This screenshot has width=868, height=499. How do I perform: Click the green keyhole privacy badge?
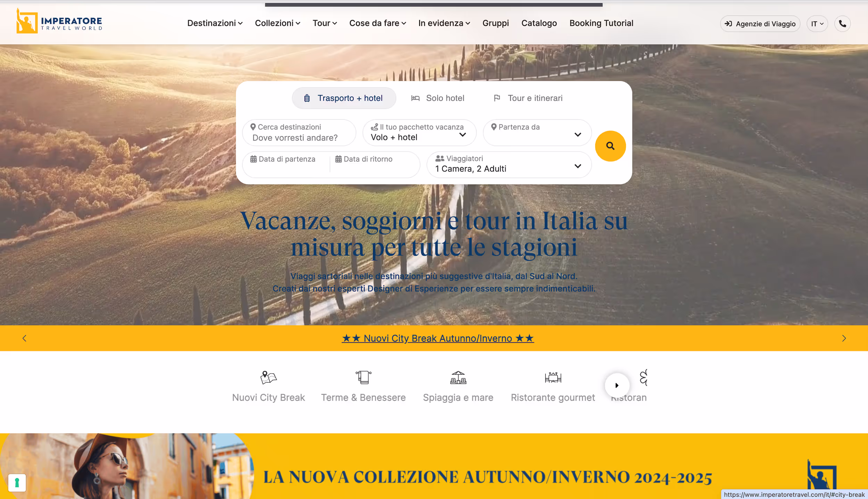17,482
